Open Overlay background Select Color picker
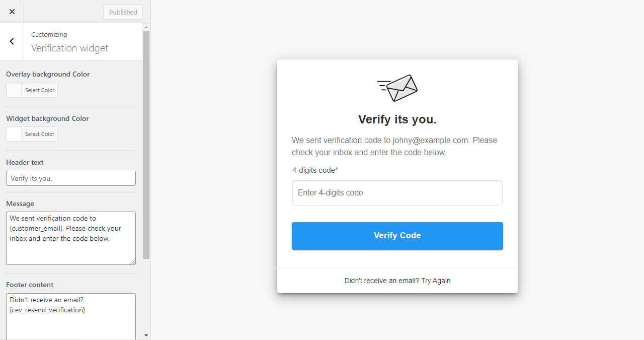 (40, 90)
